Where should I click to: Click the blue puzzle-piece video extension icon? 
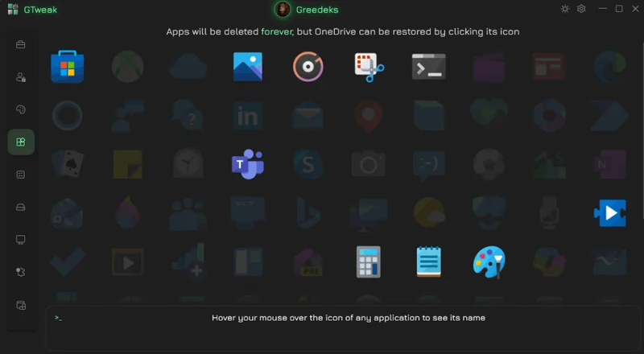tap(610, 213)
